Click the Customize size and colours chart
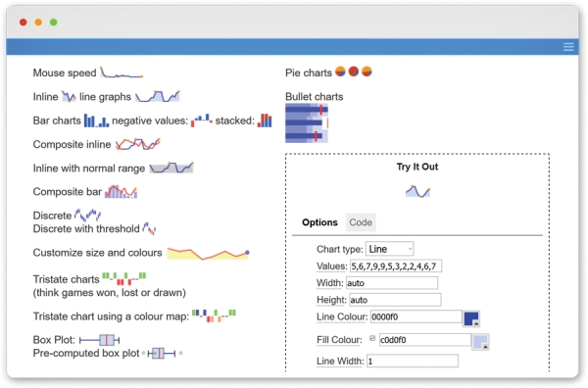 [x=208, y=254]
